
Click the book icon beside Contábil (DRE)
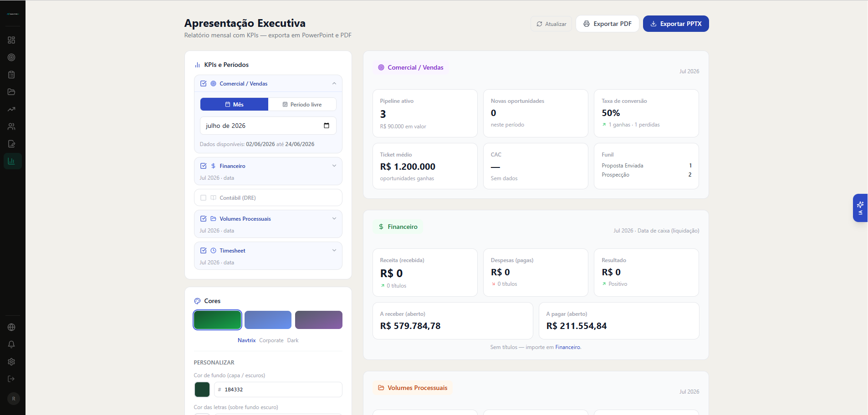[x=213, y=198]
